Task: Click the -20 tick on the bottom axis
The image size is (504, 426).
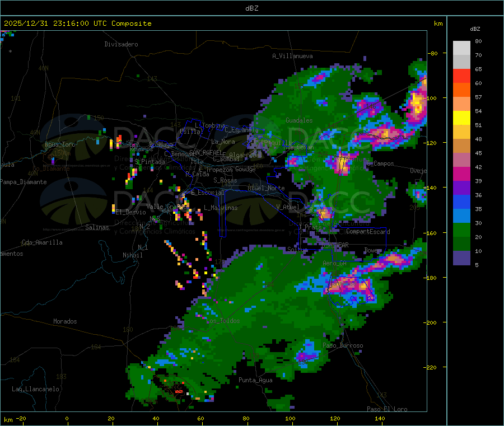Action: coord(21,418)
